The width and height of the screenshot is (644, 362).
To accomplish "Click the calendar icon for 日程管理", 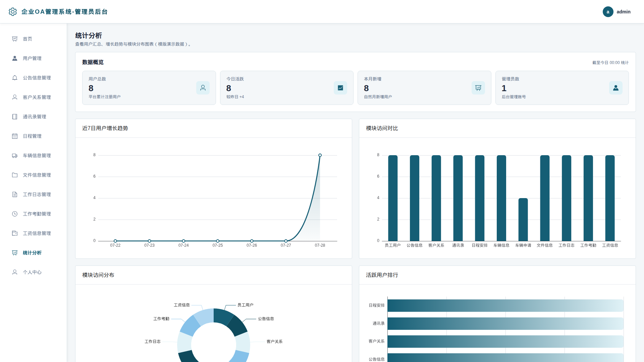I will tap(15, 136).
